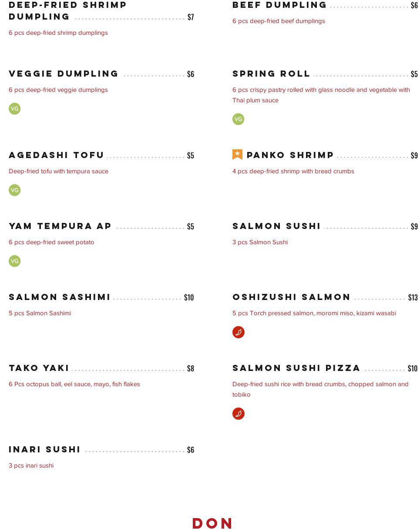Select the Tako Yaki menu item title
420x529 pixels.
click(x=39, y=368)
